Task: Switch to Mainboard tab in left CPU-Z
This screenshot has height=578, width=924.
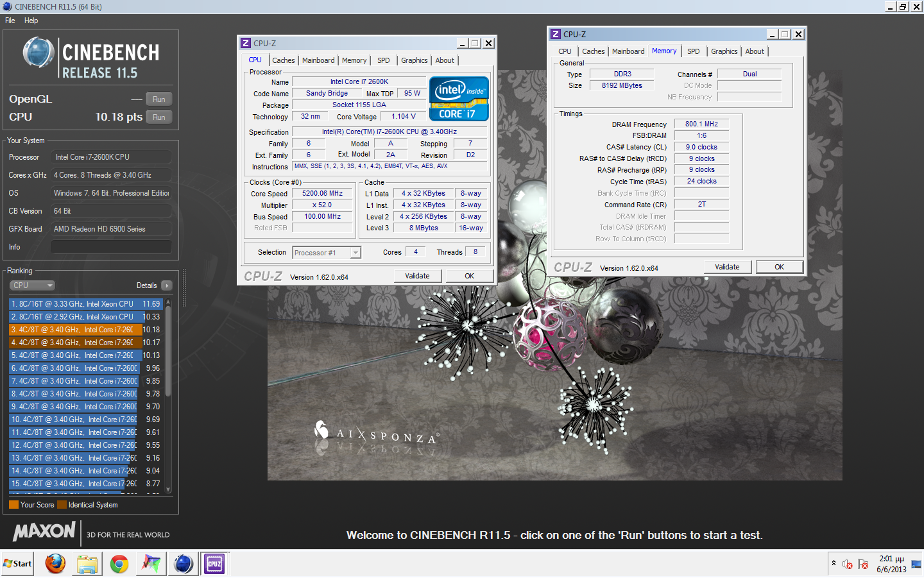Action: (x=318, y=60)
